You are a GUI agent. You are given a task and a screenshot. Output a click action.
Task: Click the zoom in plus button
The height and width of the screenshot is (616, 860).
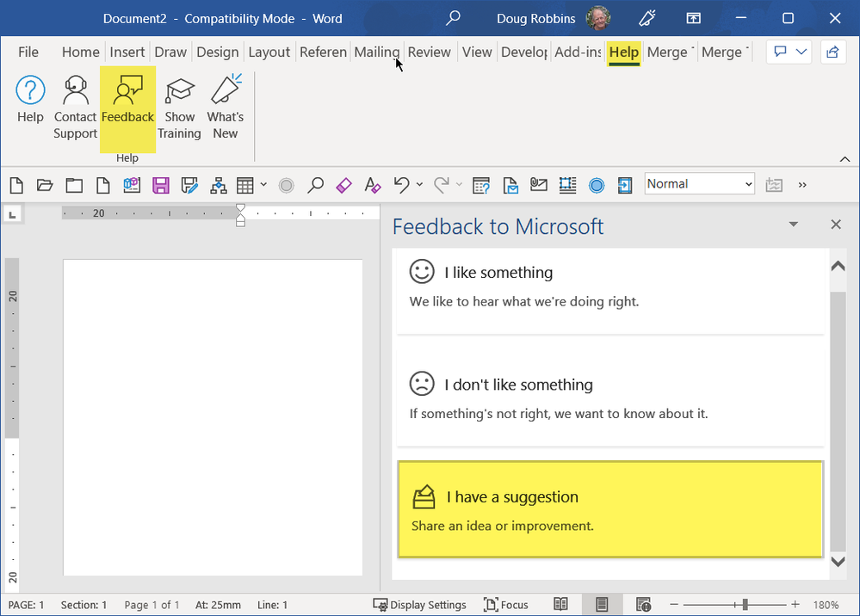[x=795, y=605]
